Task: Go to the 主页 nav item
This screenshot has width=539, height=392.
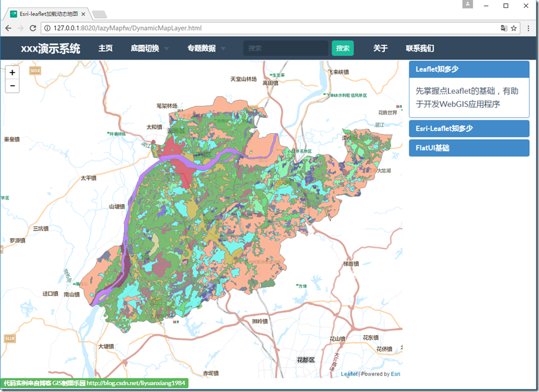Action: click(x=106, y=48)
